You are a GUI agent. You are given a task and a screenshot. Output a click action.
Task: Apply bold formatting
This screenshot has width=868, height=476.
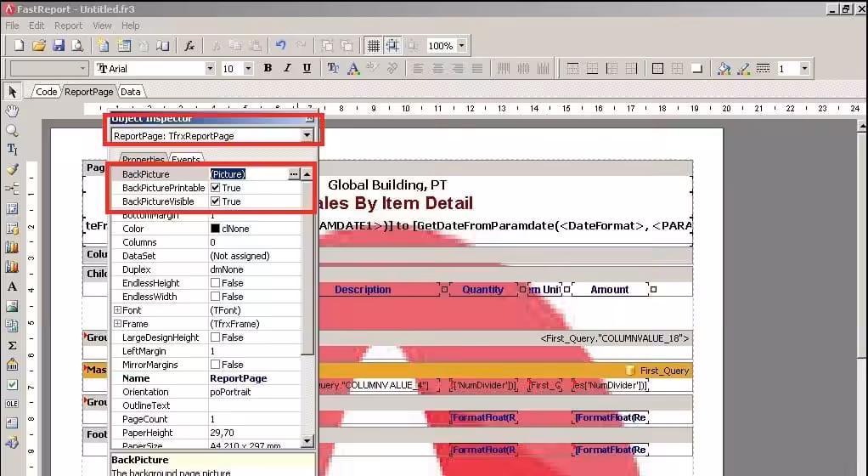268,68
